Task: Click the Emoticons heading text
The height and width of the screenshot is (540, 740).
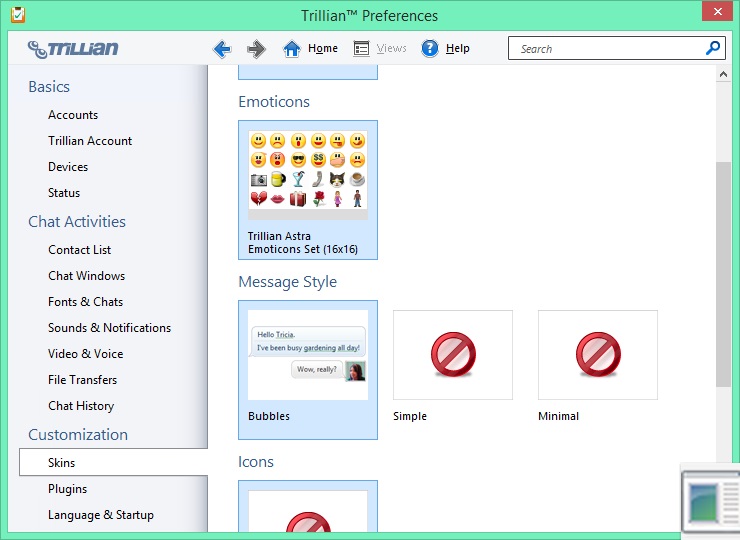Action: pyautogui.click(x=274, y=101)
